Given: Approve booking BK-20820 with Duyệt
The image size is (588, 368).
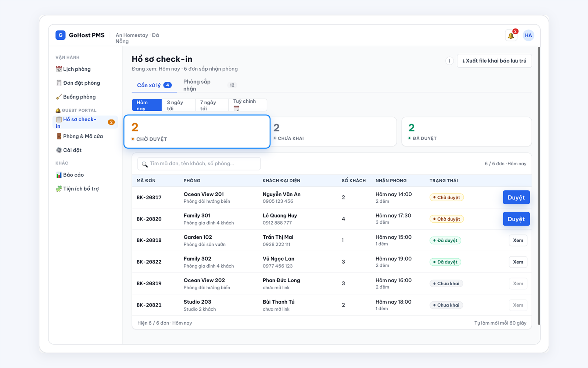Looking at the screenshot, I should point(516,219).
